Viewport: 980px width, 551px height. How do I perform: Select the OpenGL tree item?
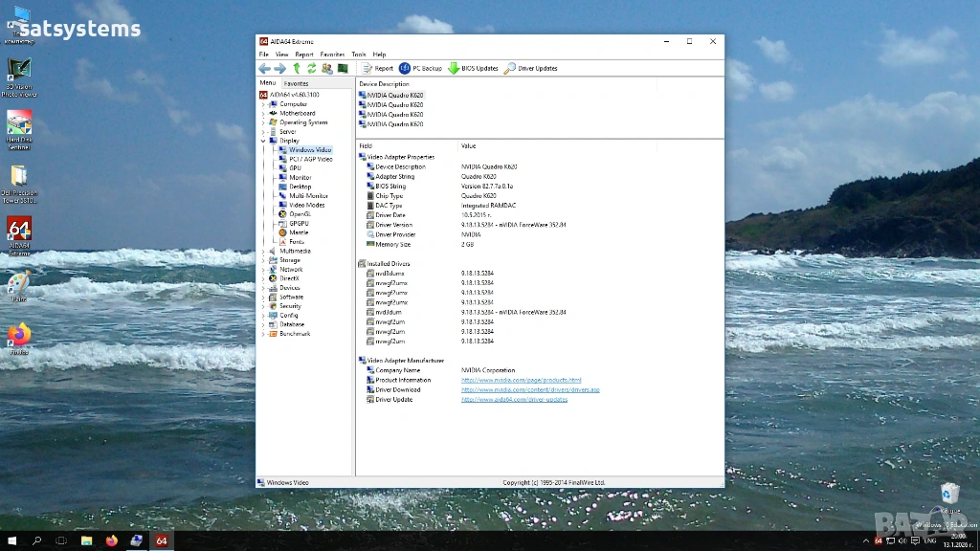300,214
